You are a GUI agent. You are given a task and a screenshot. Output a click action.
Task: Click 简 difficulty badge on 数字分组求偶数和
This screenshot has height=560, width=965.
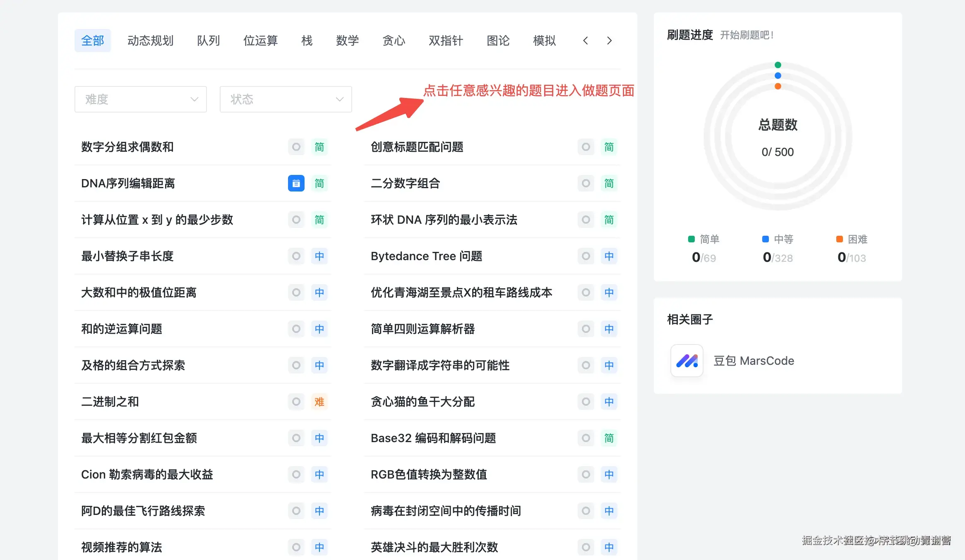[319, 147]
